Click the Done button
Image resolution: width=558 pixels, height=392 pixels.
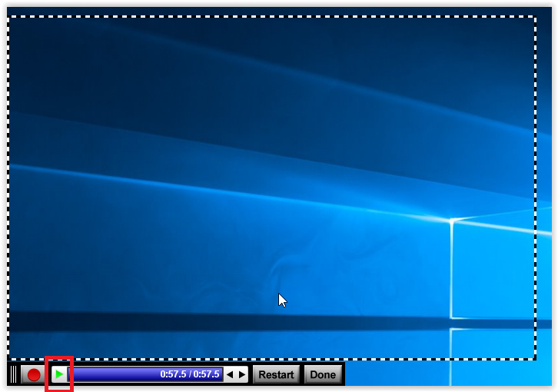tap(323, 374)
